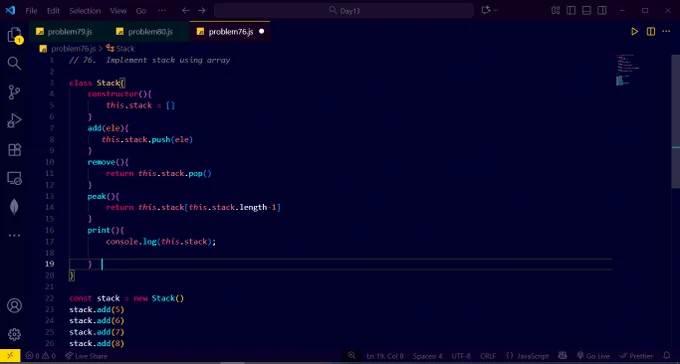Switch to problem79.js tab
The height and width of the screenshot is (364, 680).
(69, 32)
